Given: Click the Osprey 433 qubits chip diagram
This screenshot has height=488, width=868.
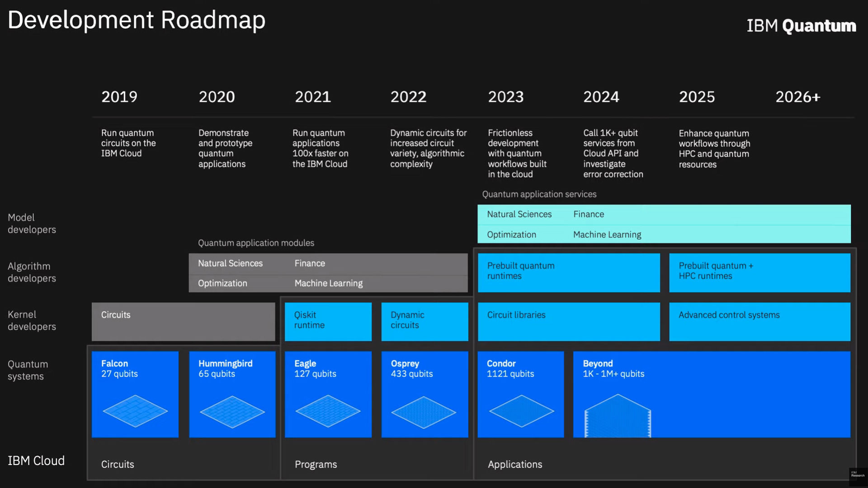Looking at the screenshot, I should tap(424, 412).
